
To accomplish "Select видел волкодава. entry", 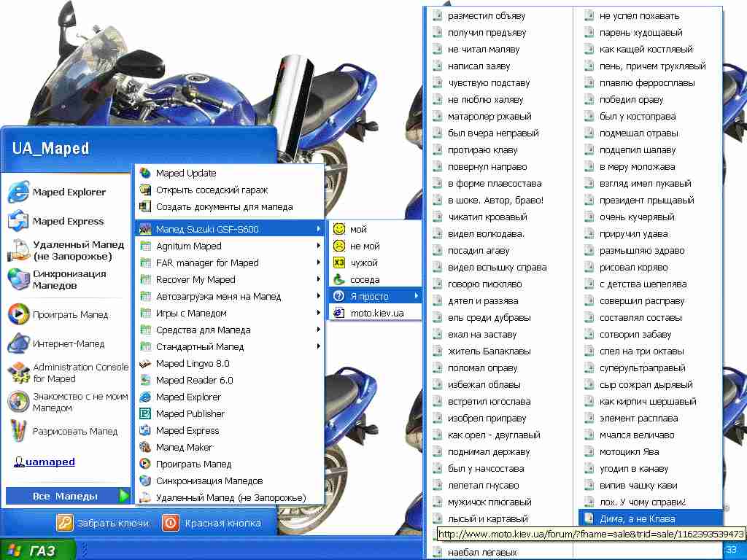I will tap(500, 234).
